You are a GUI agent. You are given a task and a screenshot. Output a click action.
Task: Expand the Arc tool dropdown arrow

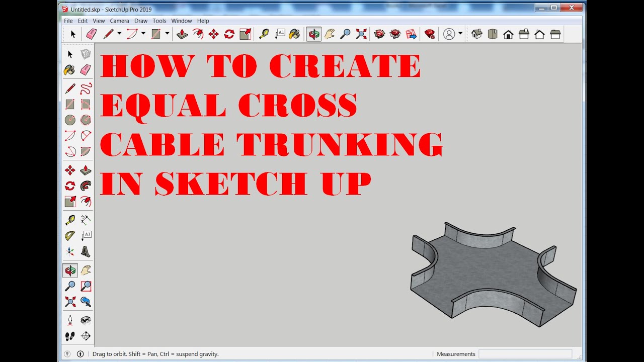pos(143,34)
